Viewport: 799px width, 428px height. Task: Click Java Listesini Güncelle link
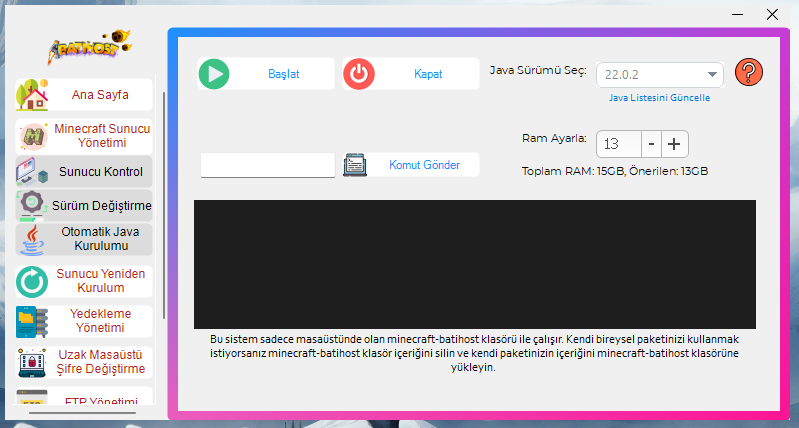coord(659,98)
